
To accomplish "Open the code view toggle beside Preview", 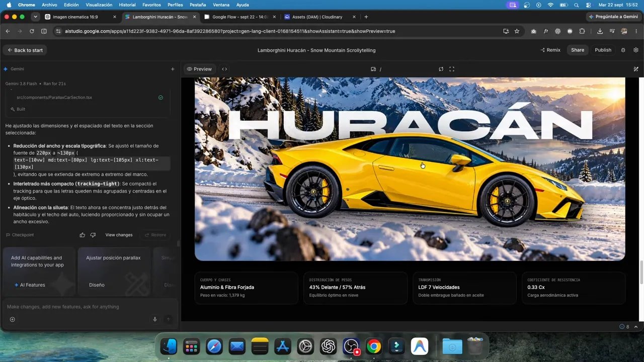I will click(224, 69).
